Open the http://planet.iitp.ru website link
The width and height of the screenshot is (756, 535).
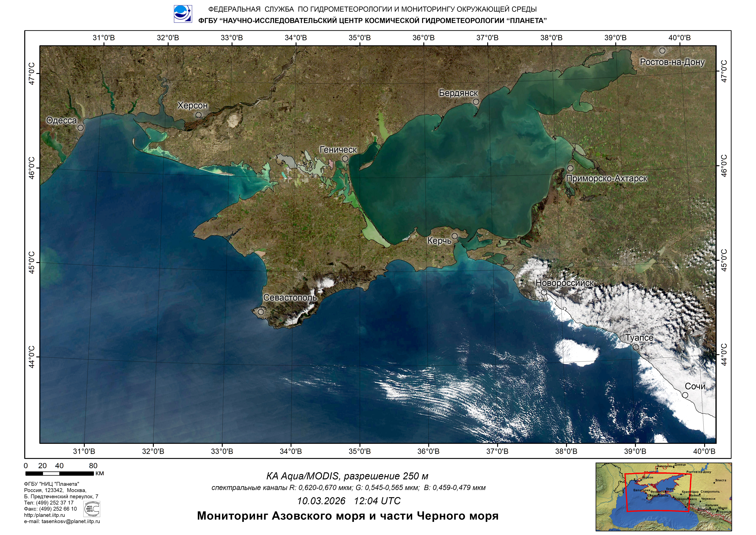(x=45, y=515)
